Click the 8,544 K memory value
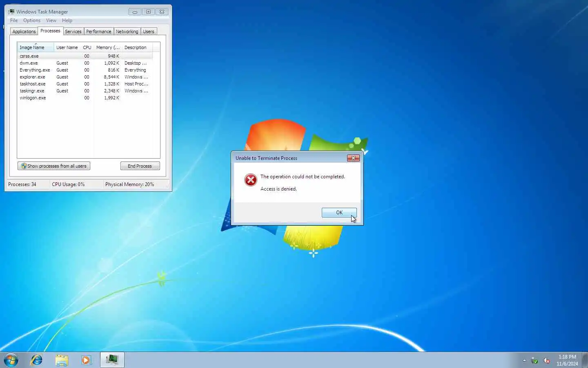588x368 pixels. pos(111,77)
